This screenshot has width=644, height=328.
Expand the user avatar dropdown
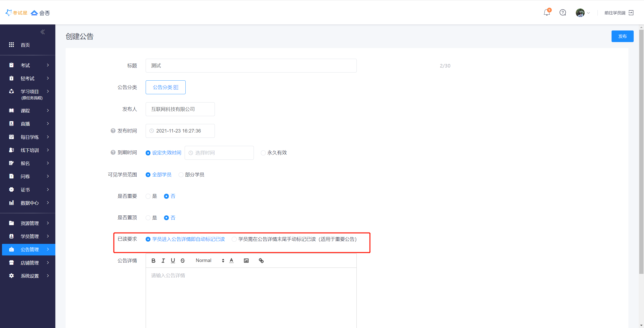[582, 13]
